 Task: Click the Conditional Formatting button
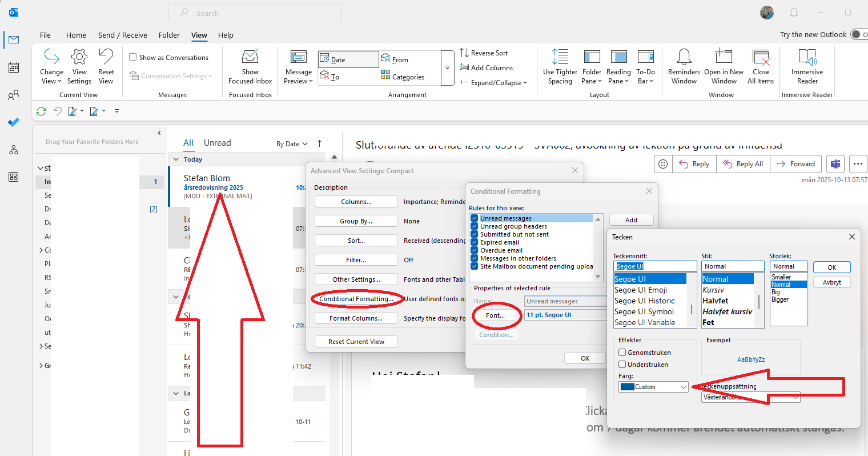click(x=356, y=298)
